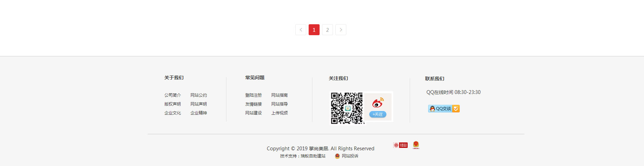Screen dimensions: 644x166
Task: Open the 友情链接 link
Action: point(253,104)
